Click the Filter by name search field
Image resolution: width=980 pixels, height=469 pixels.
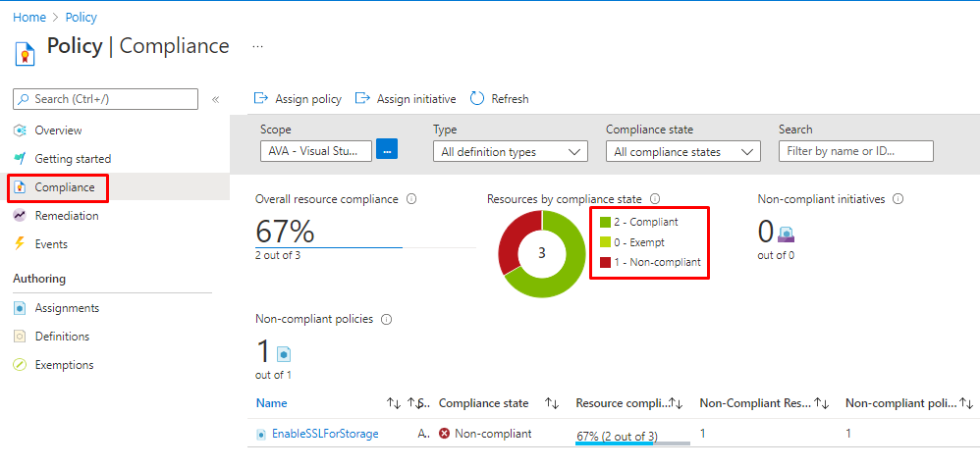pos(855,151)
